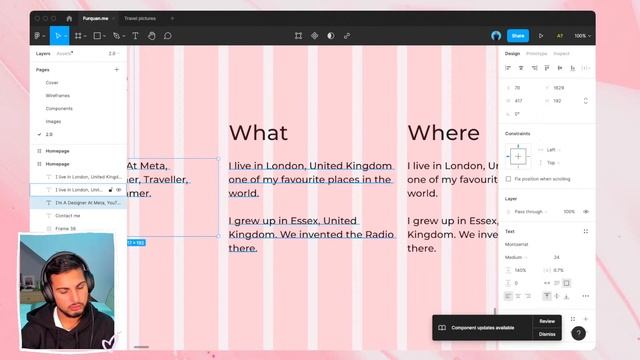The width and height of the screenshot is (640, 360).
Task: Enable Fix position when scrolling checkbox
Action: click(508, 179)
